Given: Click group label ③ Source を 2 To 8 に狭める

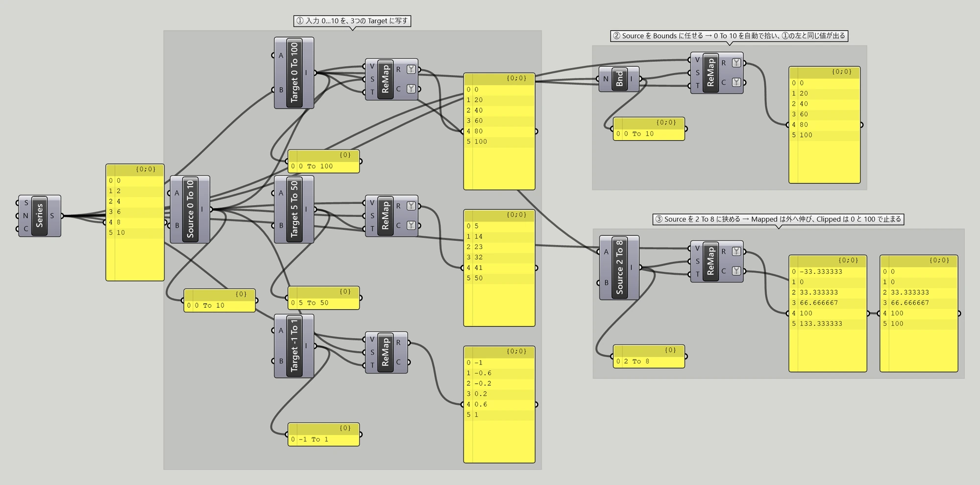Looking at the screenshot, I should [x=779, y=219].
